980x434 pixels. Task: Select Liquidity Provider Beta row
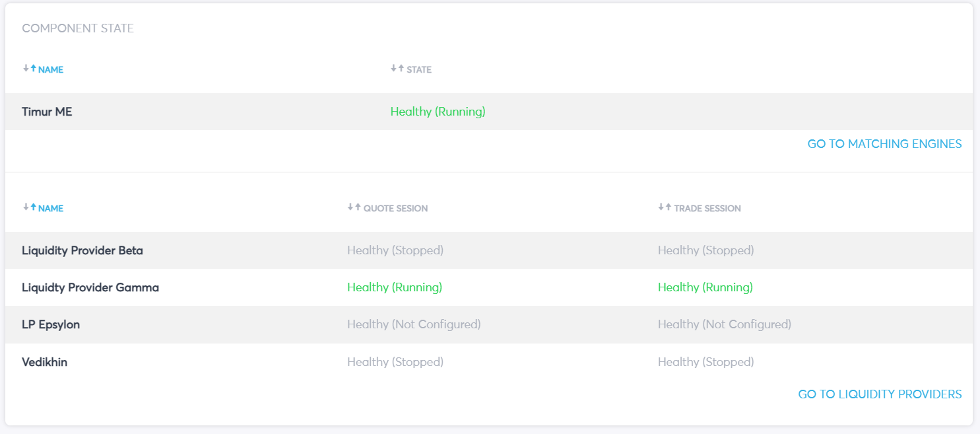(82, 250)
